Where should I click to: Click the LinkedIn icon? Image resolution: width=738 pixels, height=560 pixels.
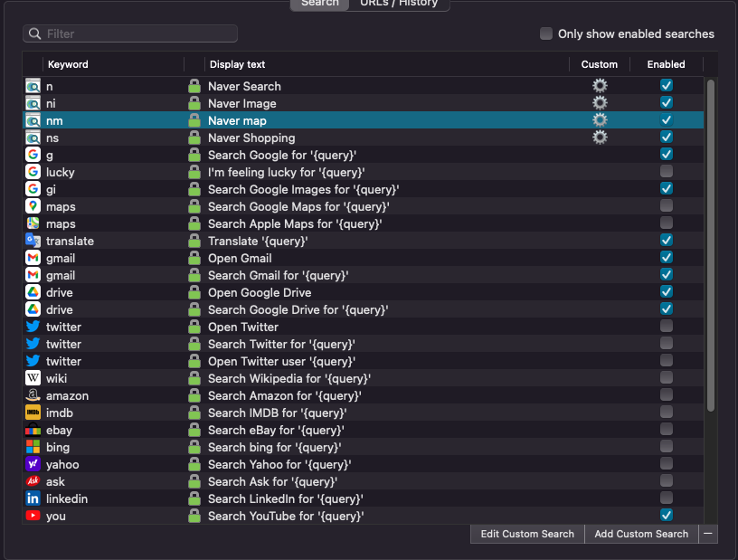coord(33,498)
